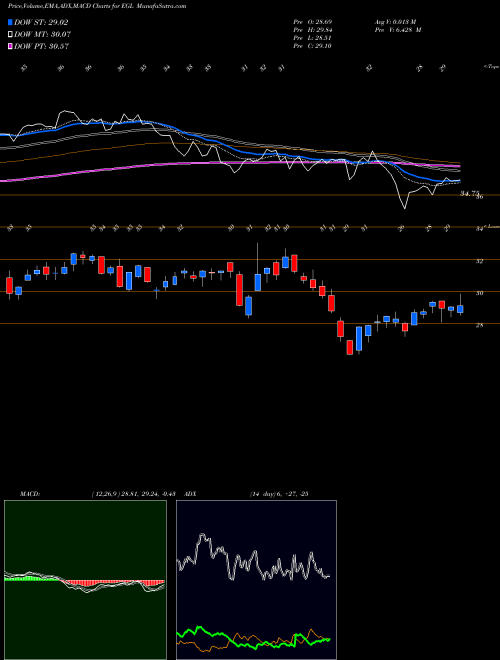Click the 'ADX' panel heading

pos(190,494)
